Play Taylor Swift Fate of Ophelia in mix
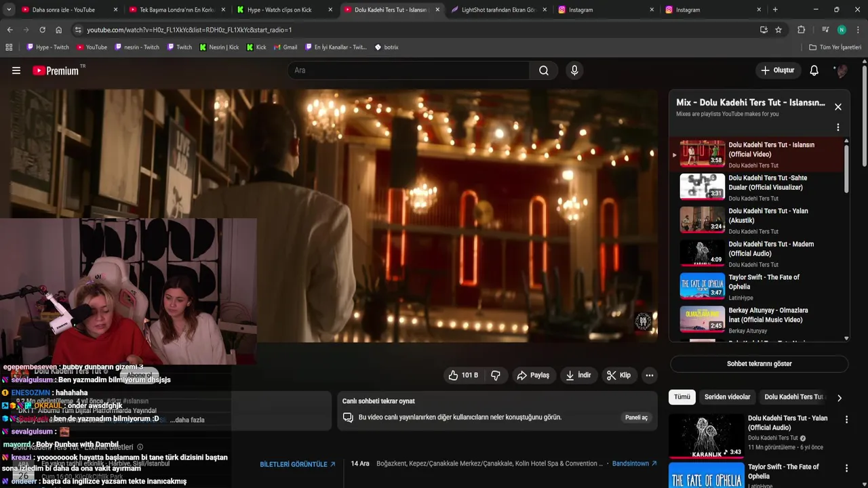The height and width of the screenshot is (488, 868). tap(758, 287)
